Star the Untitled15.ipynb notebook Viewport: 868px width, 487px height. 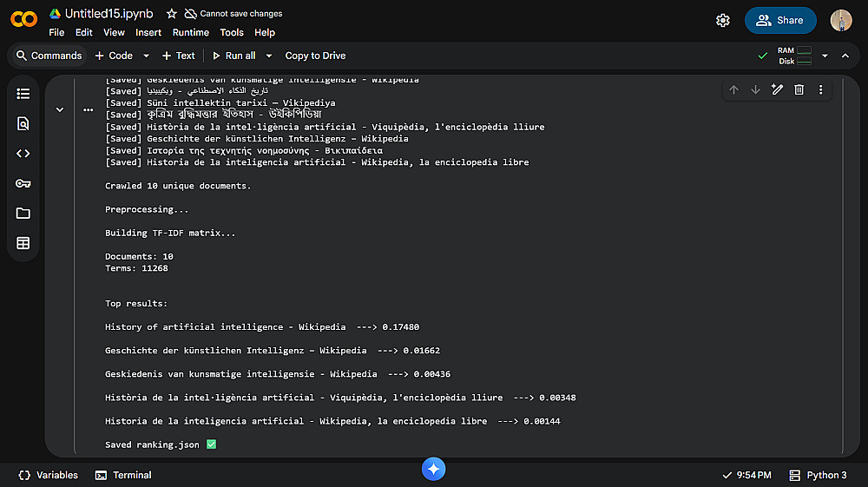pyautogui.click(x=172, y=14)
